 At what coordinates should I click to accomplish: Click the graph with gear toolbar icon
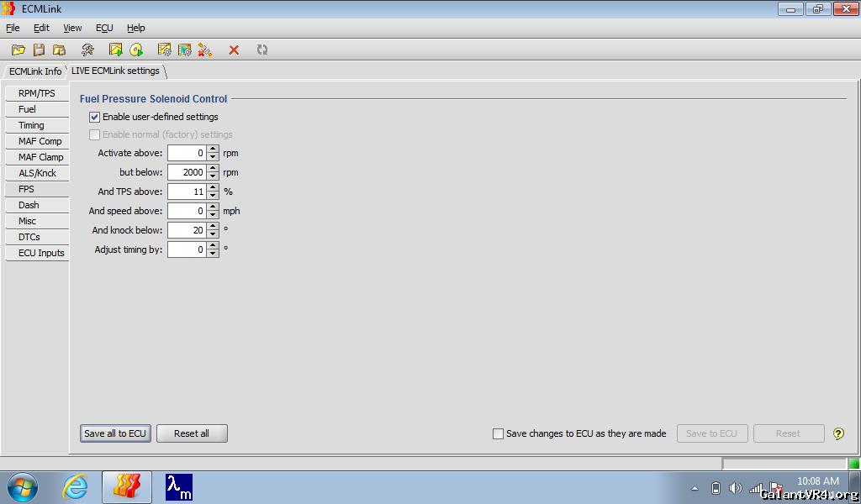164,50
